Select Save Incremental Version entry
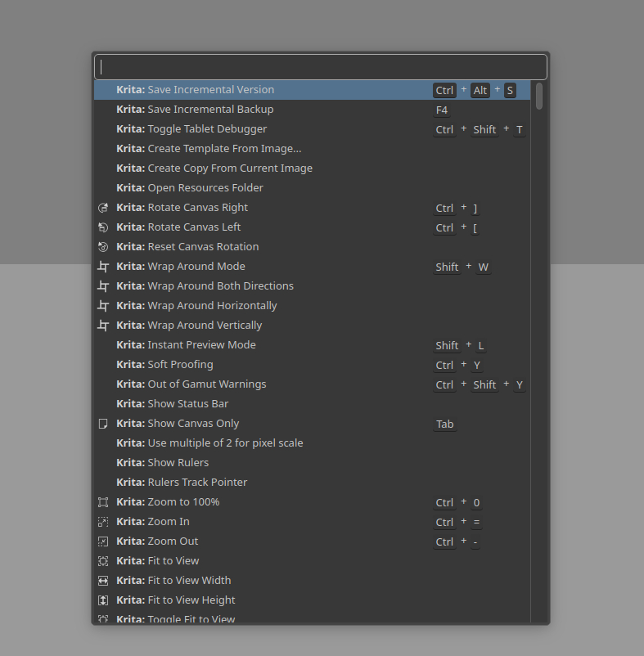 tap(210, 90)
